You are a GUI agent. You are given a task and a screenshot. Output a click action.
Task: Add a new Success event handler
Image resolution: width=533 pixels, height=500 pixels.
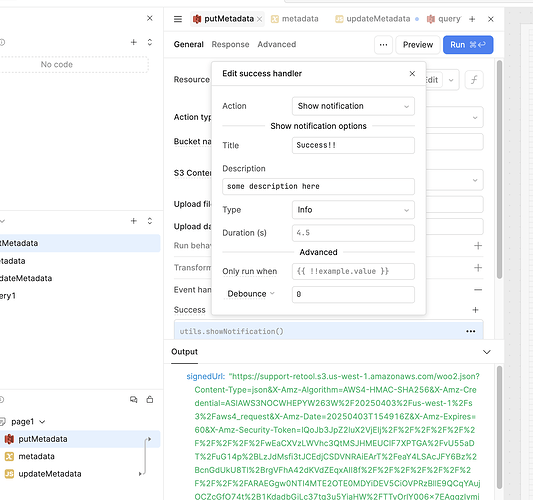pos(475,310)
